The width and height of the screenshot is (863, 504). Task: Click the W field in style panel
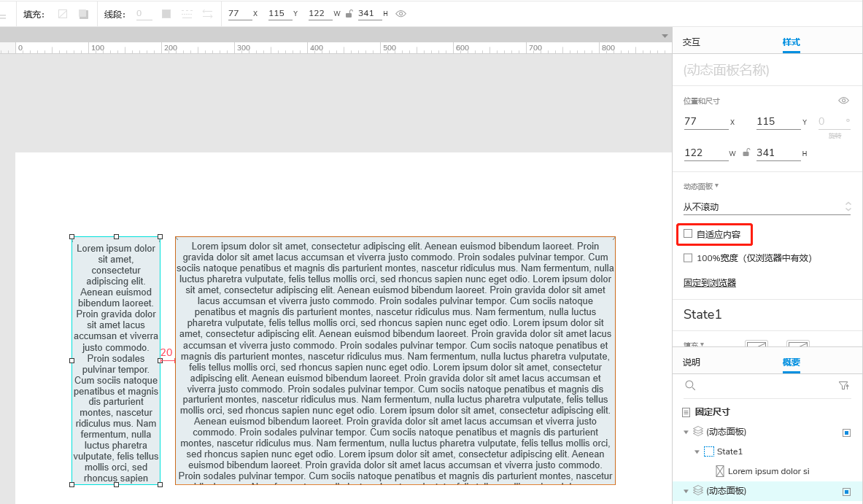[706, 153]
